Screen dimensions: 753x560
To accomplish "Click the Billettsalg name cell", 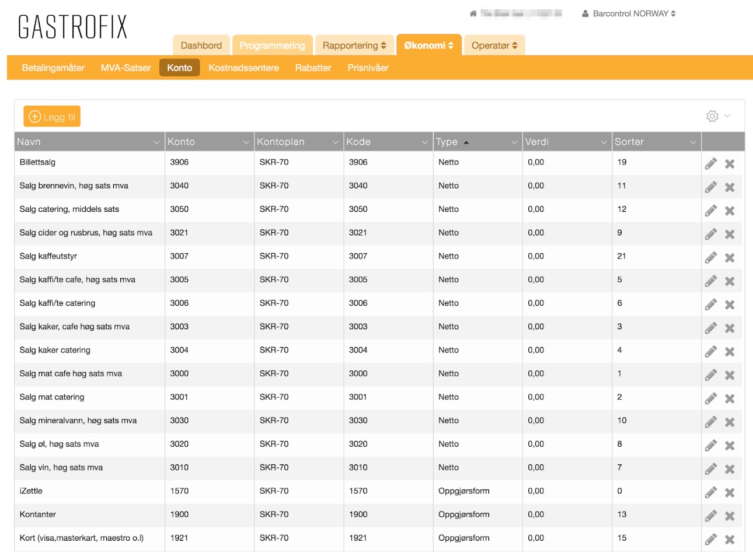I will click(90, 162).
